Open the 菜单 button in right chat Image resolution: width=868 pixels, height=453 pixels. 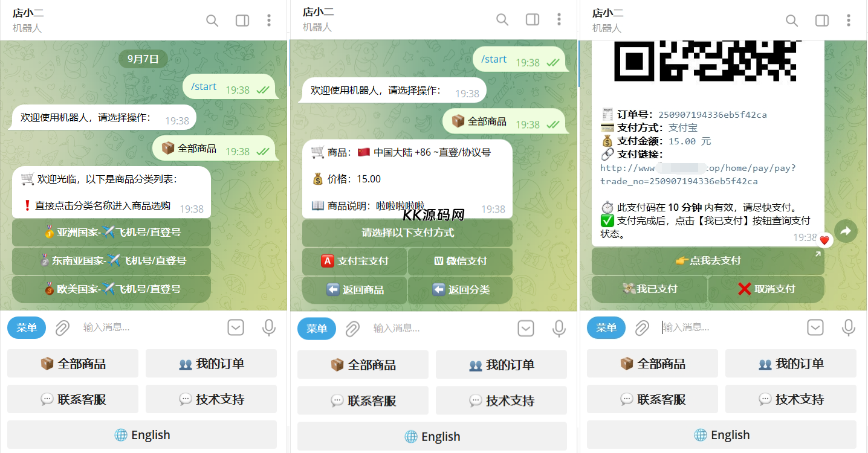coord(607,328)
